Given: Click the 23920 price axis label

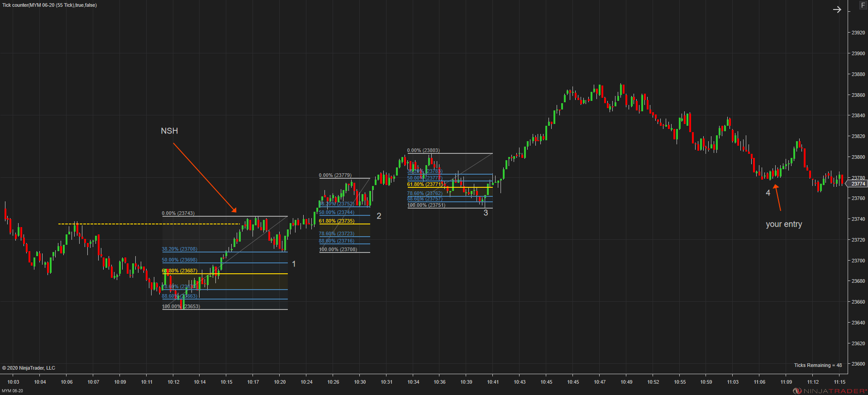Looking at the screenshot, I should 858,33.
